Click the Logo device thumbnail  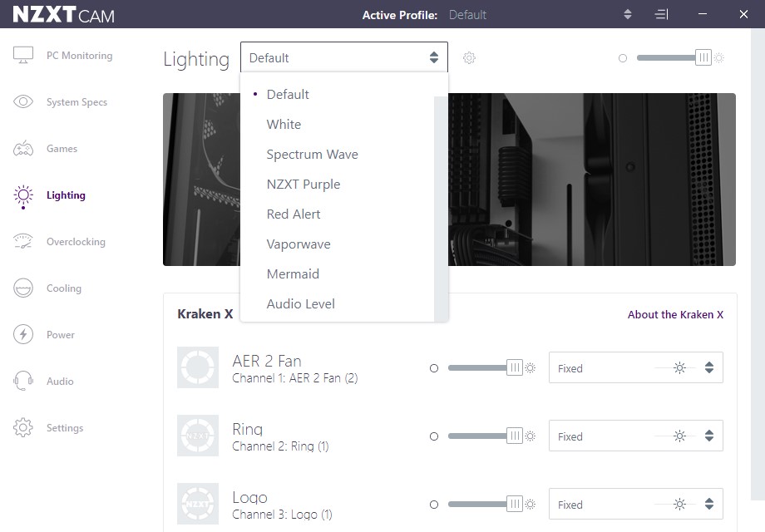(x=198, y=504)
